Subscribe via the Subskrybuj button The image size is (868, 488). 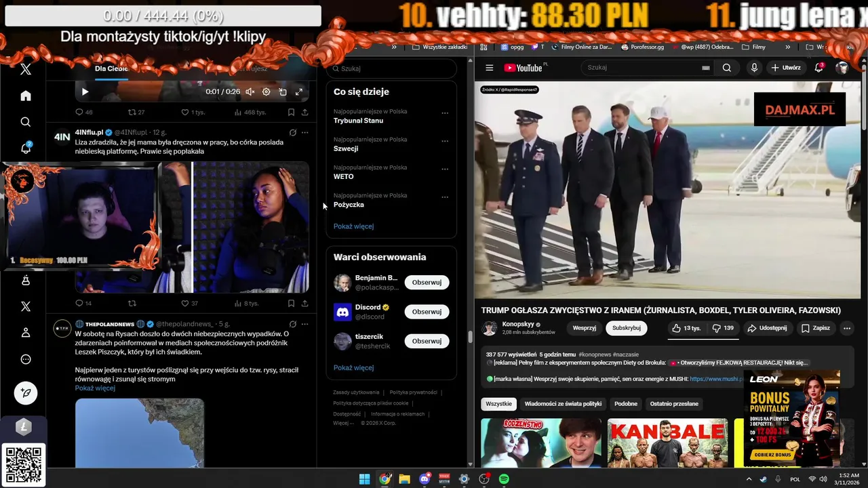pyautogui.click(x=627, y=328)
